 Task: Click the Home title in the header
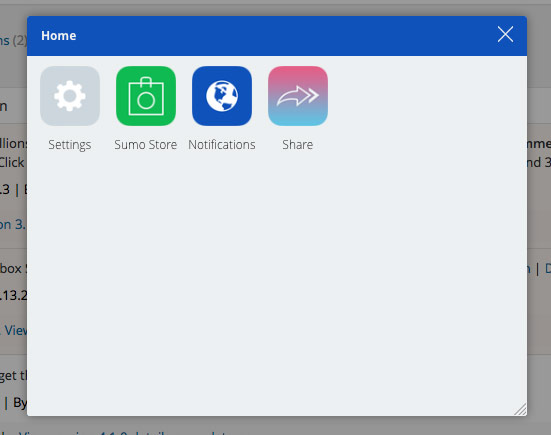(59, 35)
